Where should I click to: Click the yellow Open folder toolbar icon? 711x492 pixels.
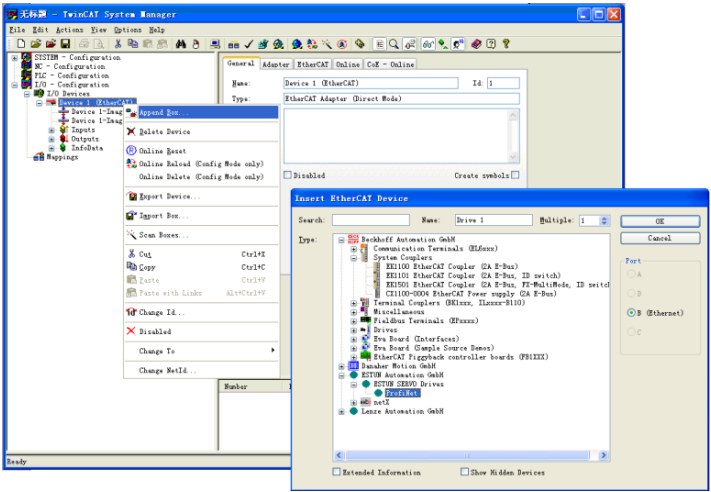pos(36,44)
